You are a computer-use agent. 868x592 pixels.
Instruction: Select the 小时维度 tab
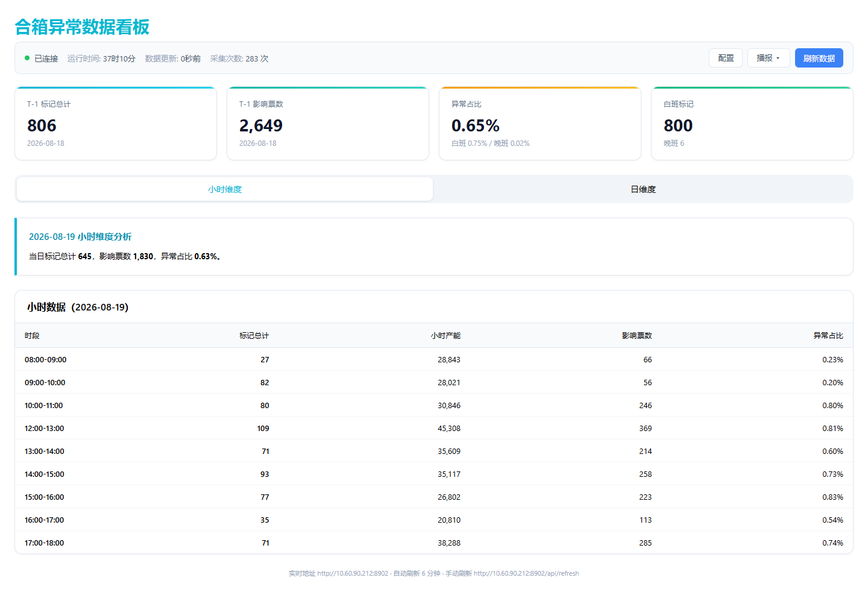pyautogui.click(x=225, y=189)
